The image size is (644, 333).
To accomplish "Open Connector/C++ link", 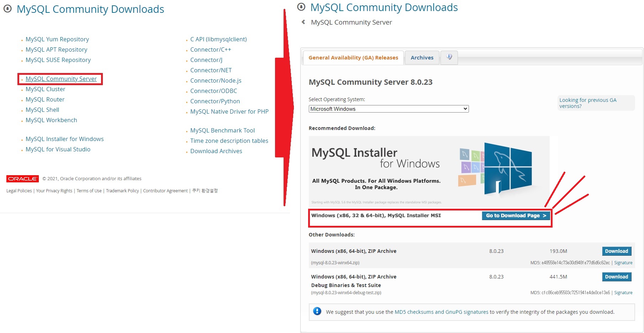I will tap(211, 50).
